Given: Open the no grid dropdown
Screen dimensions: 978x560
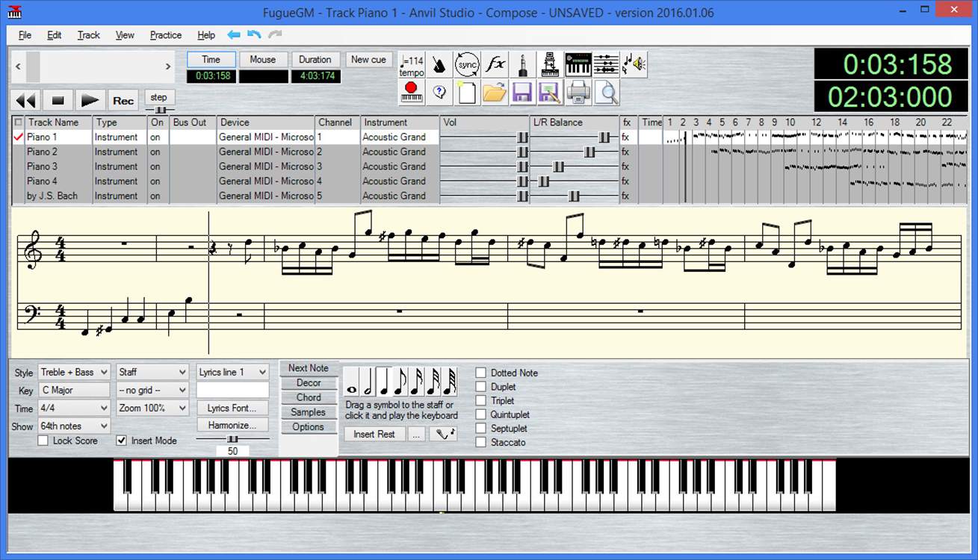Looking at the screenshot, I should click(152, 390).
